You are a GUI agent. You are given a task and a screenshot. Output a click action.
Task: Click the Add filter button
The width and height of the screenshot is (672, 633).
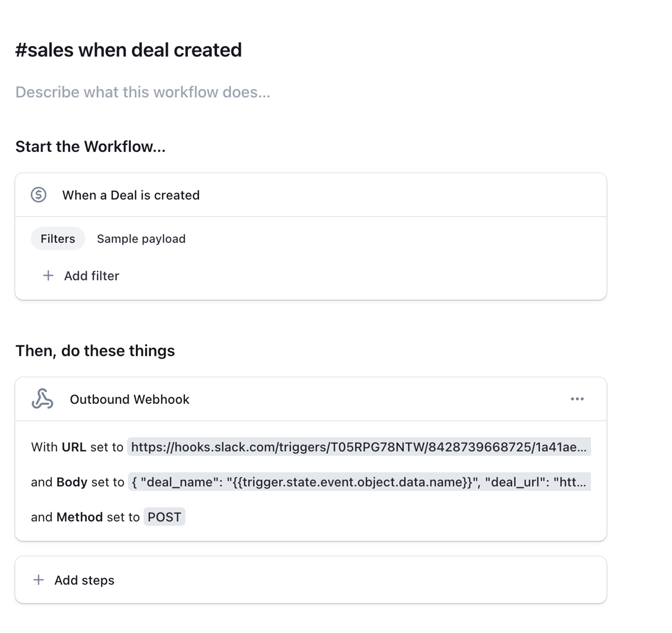(x=92, y=276)
